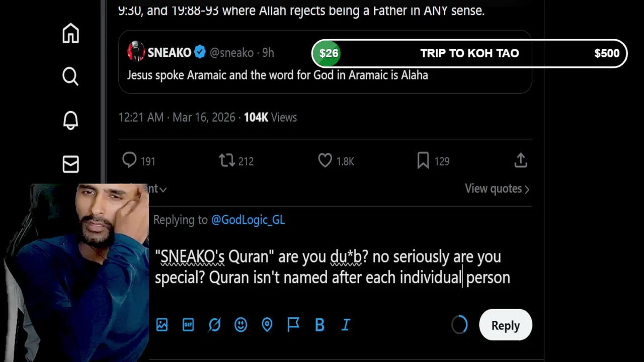Toggle bold text formatting in reply
The width and height of the screenshot is (644, 362).
click(319, 325)
